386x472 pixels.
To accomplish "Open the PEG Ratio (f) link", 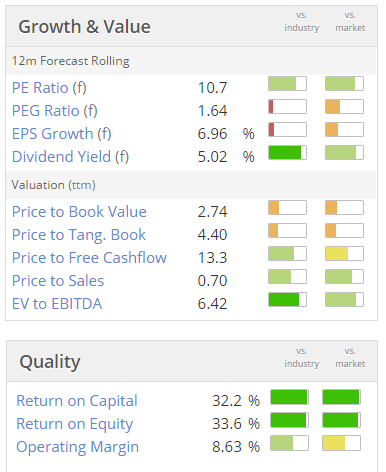I will pos(55,111).
